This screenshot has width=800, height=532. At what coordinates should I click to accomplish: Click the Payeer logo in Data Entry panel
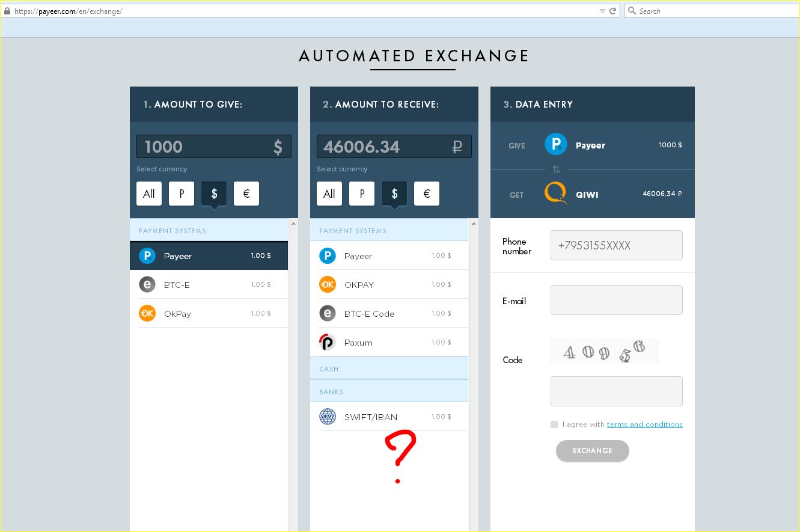point(556,145)
